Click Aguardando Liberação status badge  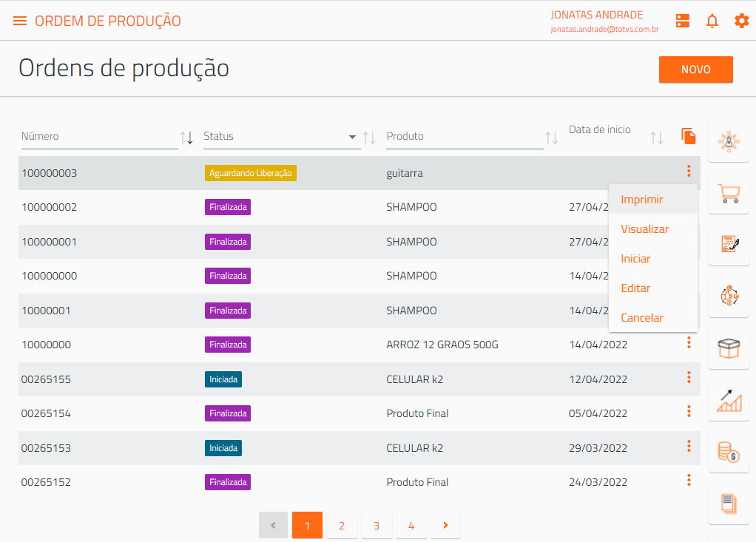(251, 173)
